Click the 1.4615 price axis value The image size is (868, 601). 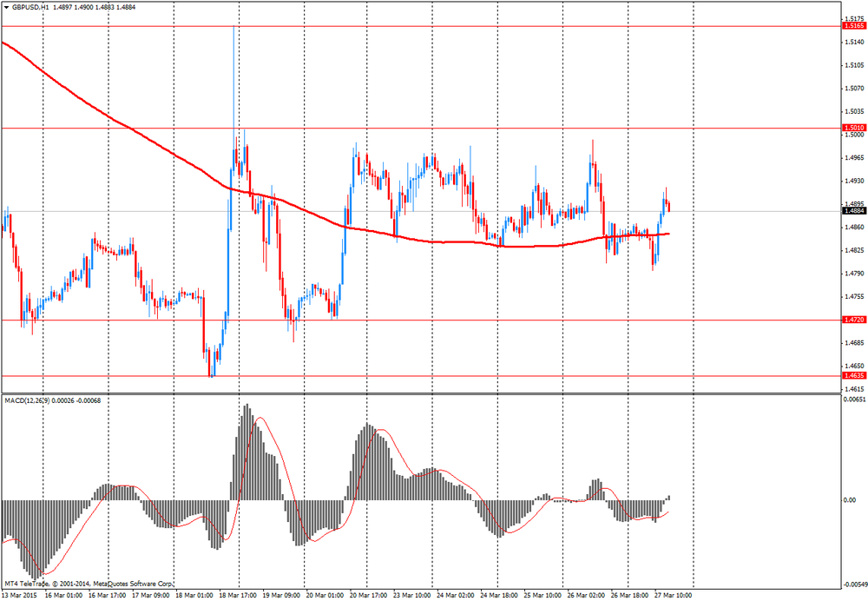click(854, 389)
